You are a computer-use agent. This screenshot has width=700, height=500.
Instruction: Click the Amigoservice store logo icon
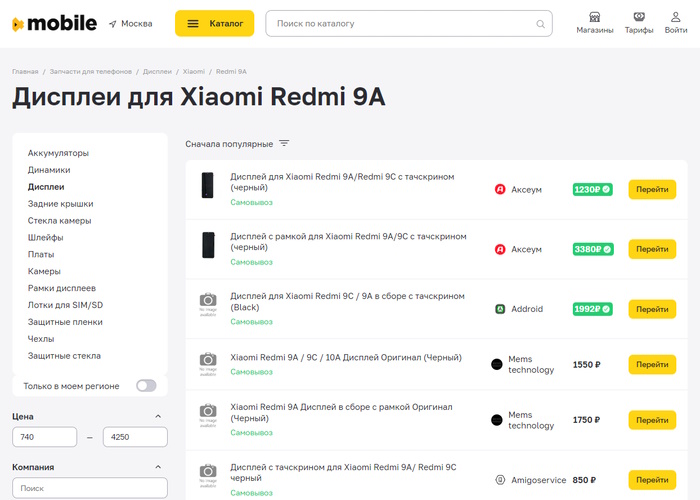click(500, 480)
